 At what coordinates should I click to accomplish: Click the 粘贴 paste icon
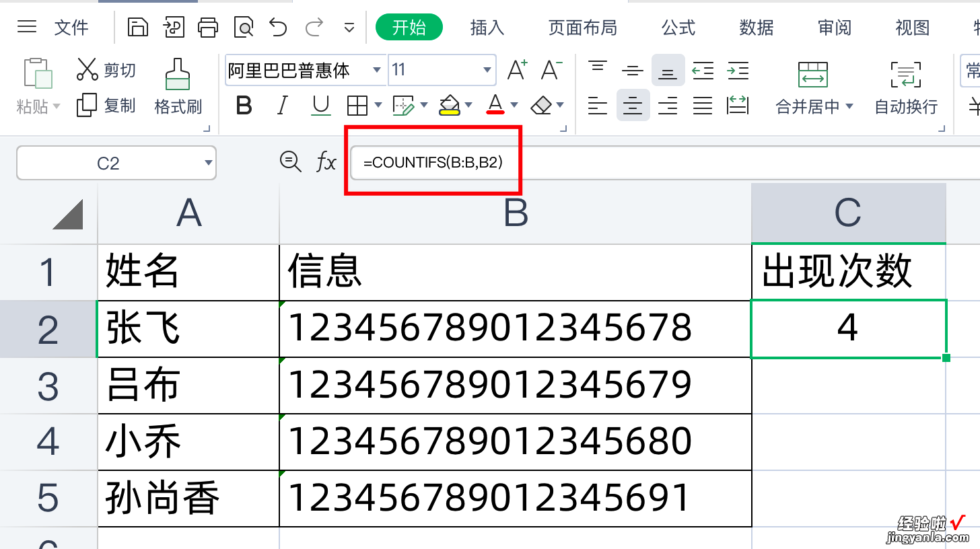38,73
